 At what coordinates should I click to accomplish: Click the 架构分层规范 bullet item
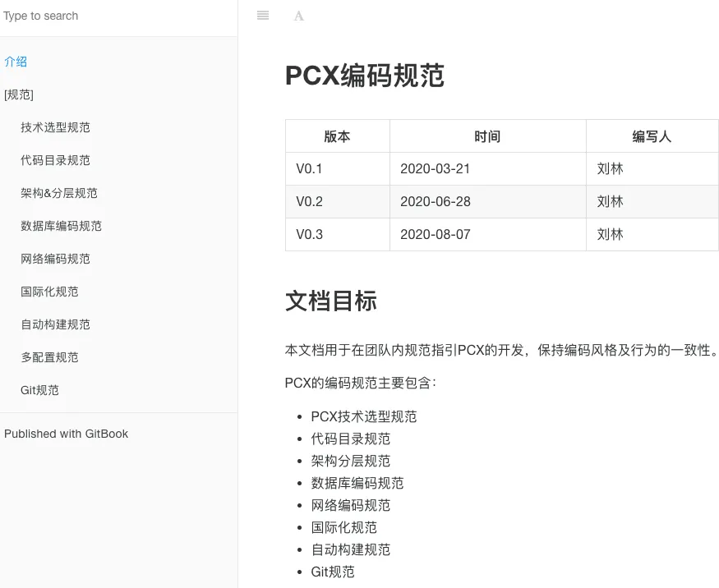(x=351, y=461)
